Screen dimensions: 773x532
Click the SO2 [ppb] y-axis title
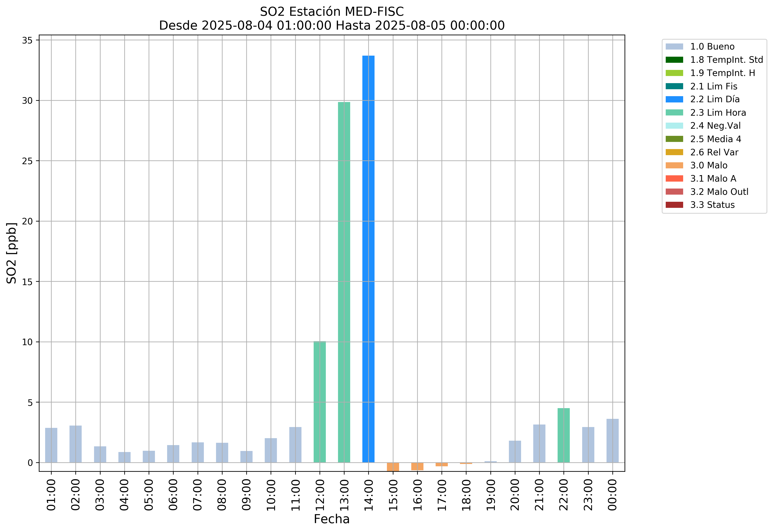12,253
